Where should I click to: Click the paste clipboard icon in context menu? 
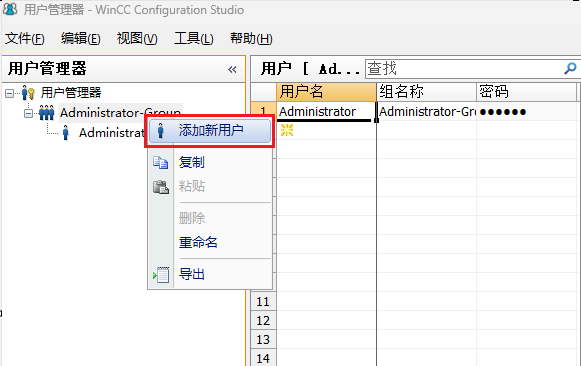(161, 186)
